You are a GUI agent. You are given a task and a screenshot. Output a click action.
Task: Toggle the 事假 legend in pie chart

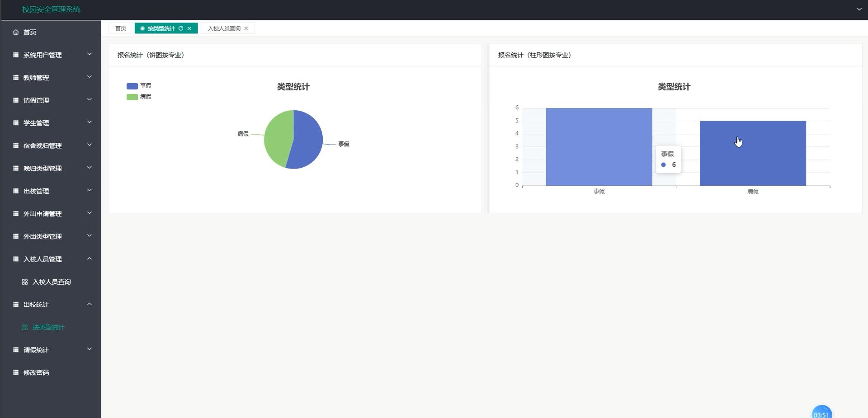pos(139,85)
